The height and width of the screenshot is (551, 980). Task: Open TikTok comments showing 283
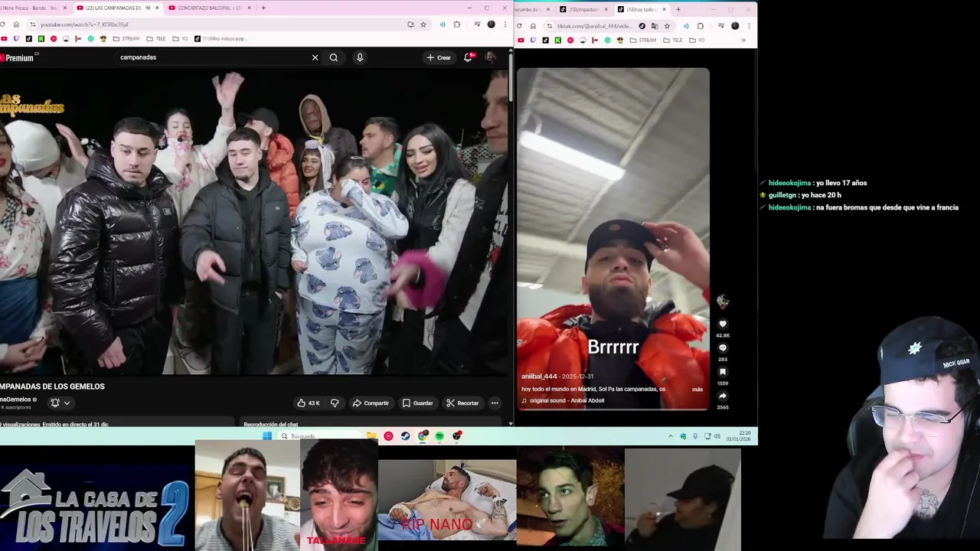(723, 348)
